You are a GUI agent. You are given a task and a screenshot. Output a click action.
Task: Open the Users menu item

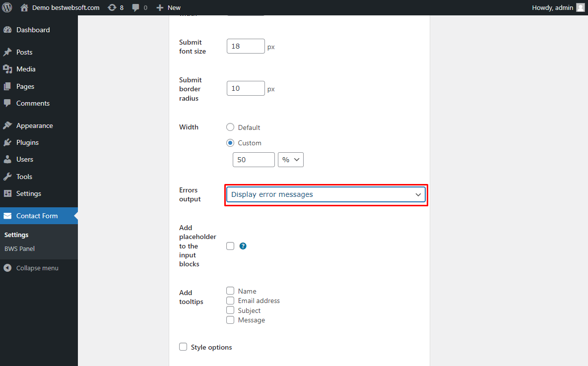pyautogui.click(x=25, y=159)
